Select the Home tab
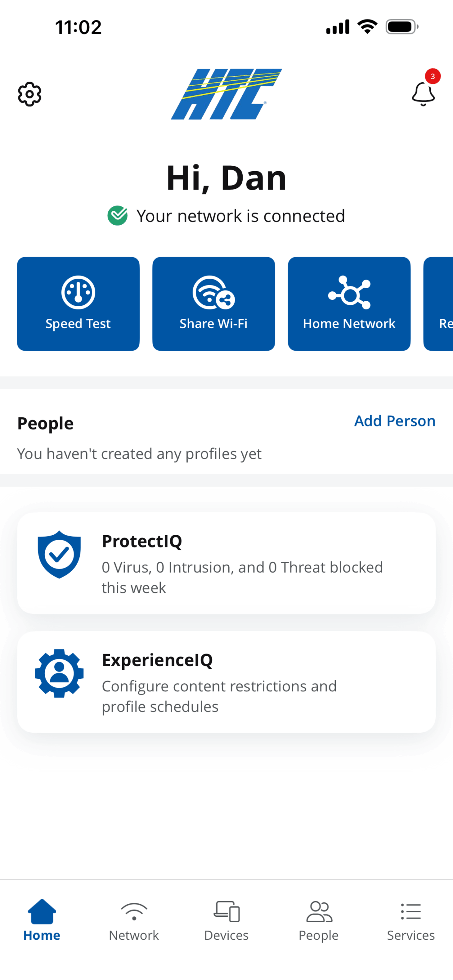The width and height of the screenshot is (453, 980). point(42,921)
